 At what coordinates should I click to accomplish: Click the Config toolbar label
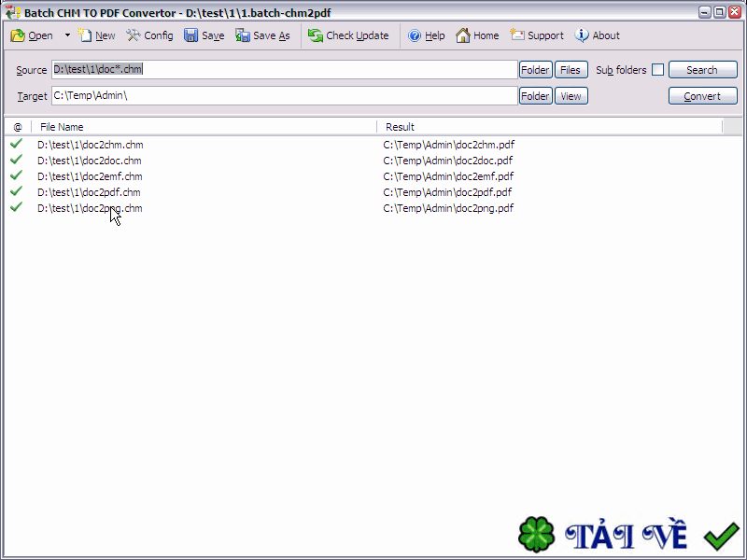[x=159, y=35]
